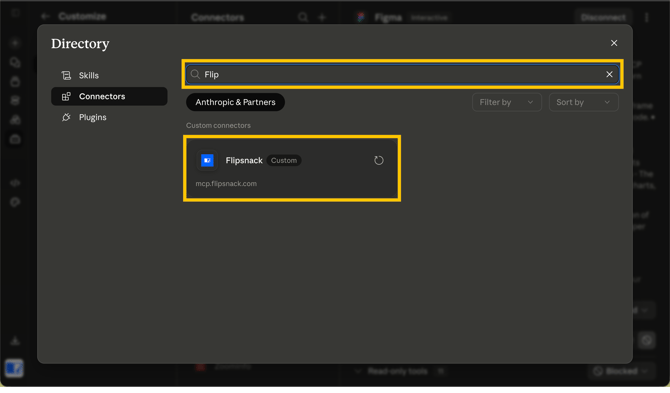Click the refresh icon on Flipsnack card

click(379, 161)
